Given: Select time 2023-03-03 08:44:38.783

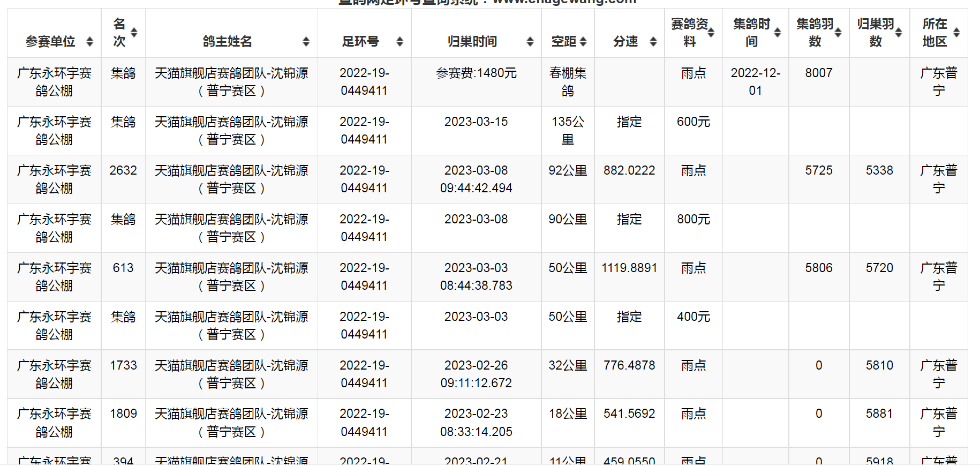Looking at the screenshot, I should (476, 277).
